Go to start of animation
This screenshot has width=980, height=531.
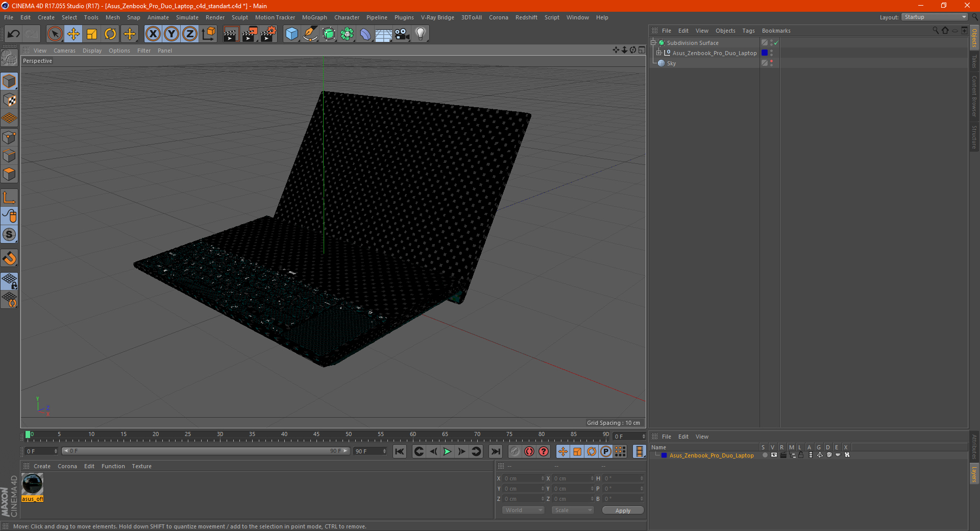coord(400,451)
